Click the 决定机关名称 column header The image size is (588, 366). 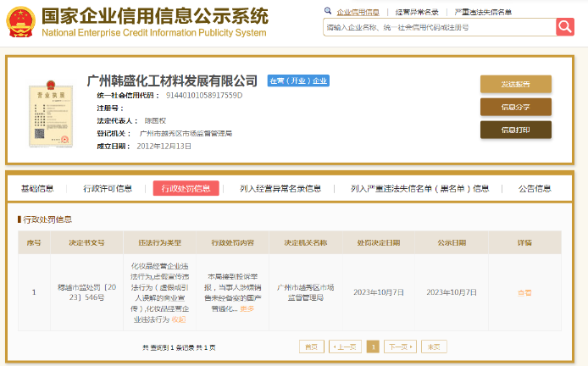pos(306,242)
